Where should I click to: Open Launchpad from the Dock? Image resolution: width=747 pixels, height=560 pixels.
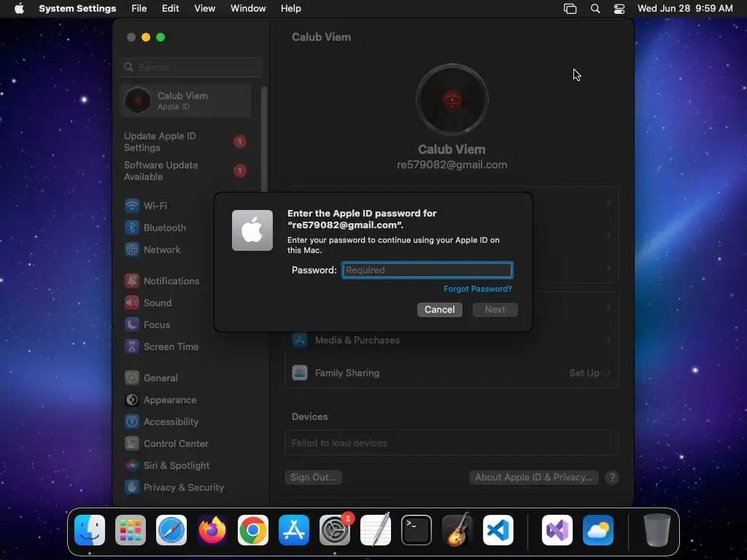[x=131, y=530]
